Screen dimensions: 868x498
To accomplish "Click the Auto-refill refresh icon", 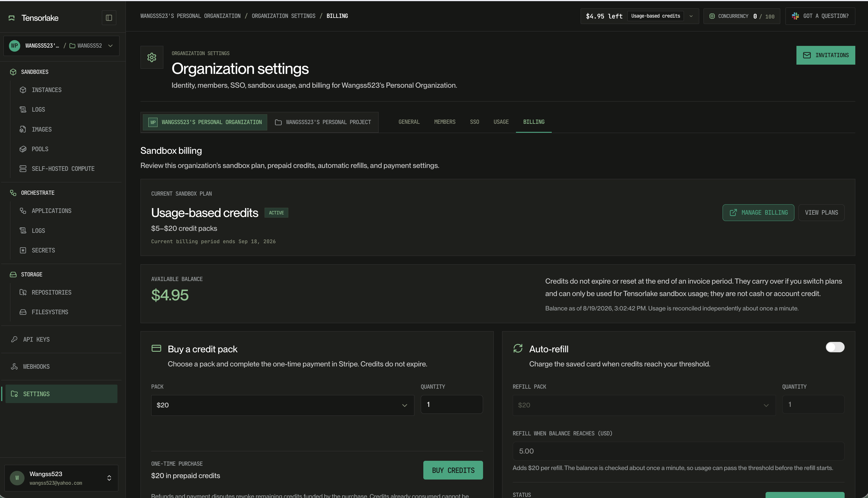I will click(x=518, y=348).
